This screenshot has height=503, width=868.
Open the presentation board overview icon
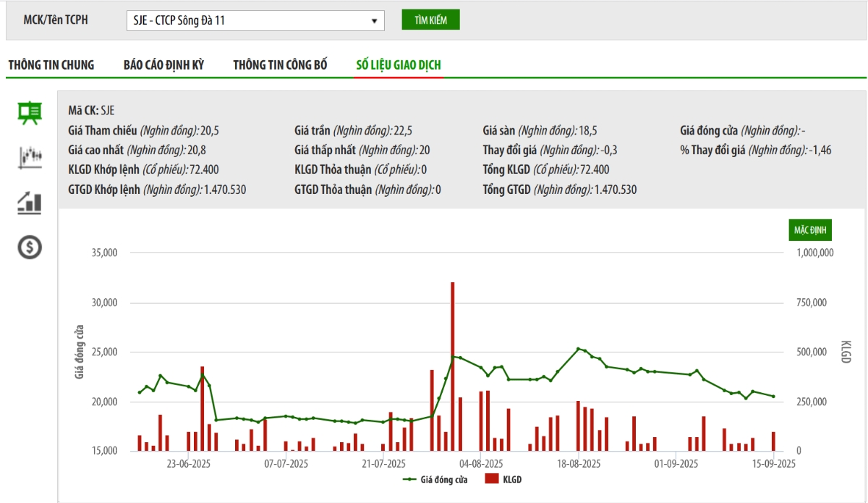pos(30,112)
